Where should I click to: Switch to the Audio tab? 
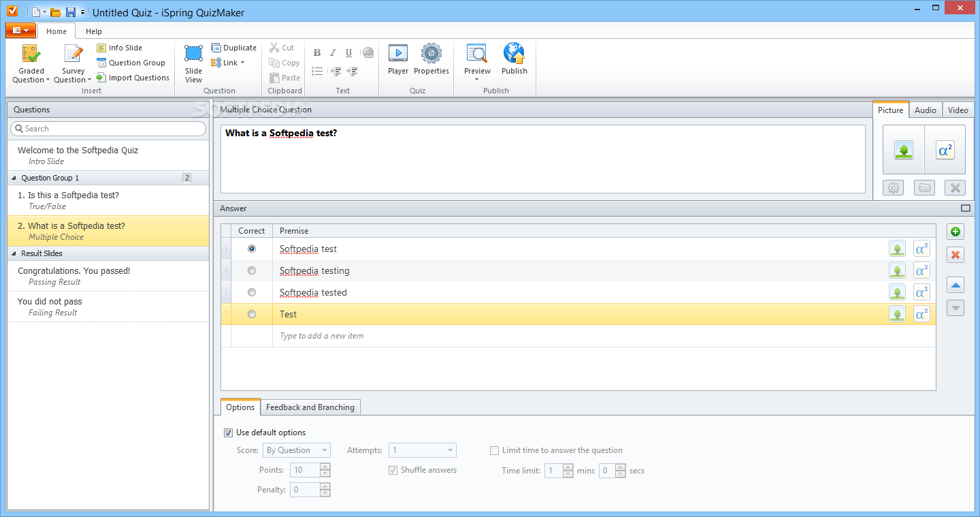pyautogui.click(x=925, y=110)
